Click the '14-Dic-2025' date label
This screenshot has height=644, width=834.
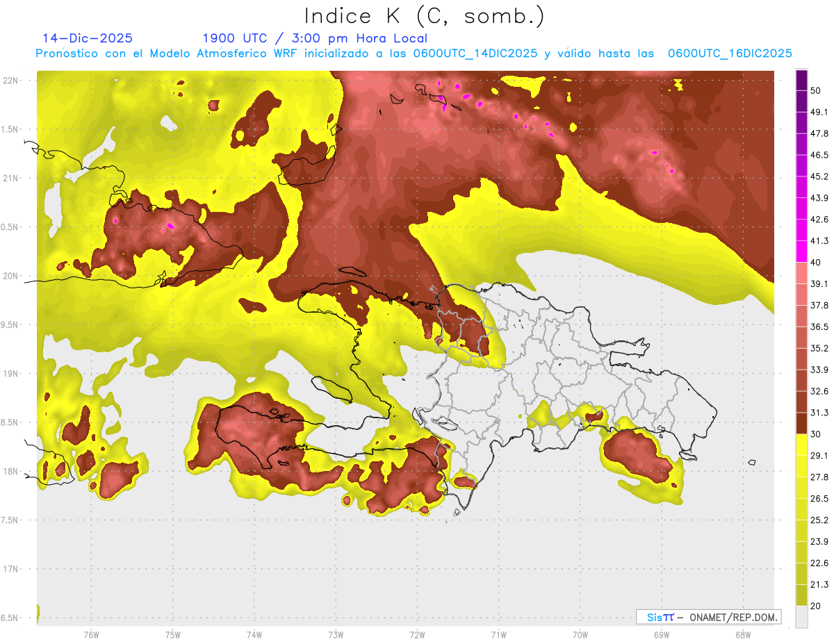point(88,39)
